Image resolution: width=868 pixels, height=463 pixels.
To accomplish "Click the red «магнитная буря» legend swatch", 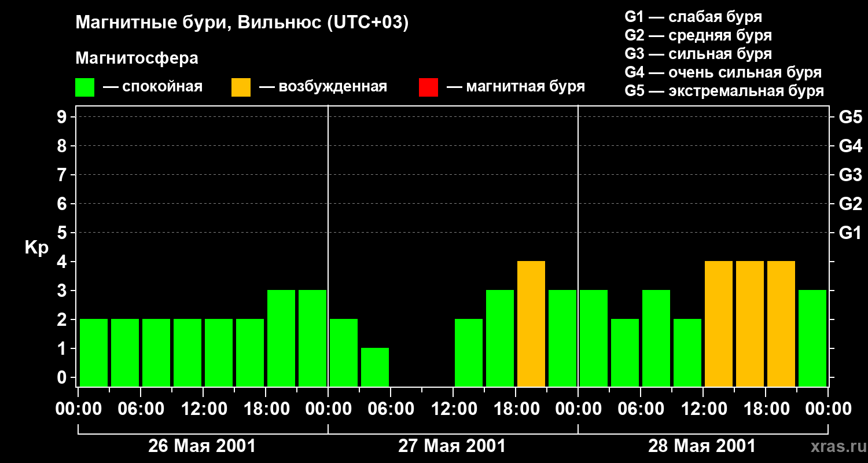I will coord(428,87).
